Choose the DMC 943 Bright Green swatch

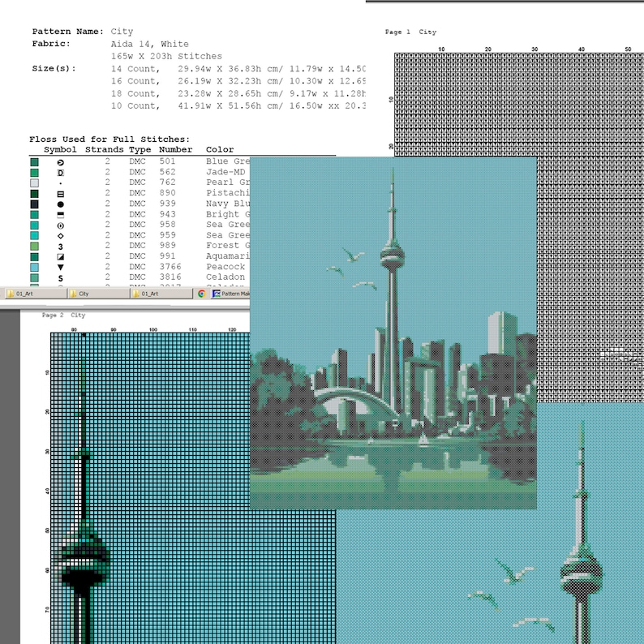pyautogui.click(x=35, y=215)
